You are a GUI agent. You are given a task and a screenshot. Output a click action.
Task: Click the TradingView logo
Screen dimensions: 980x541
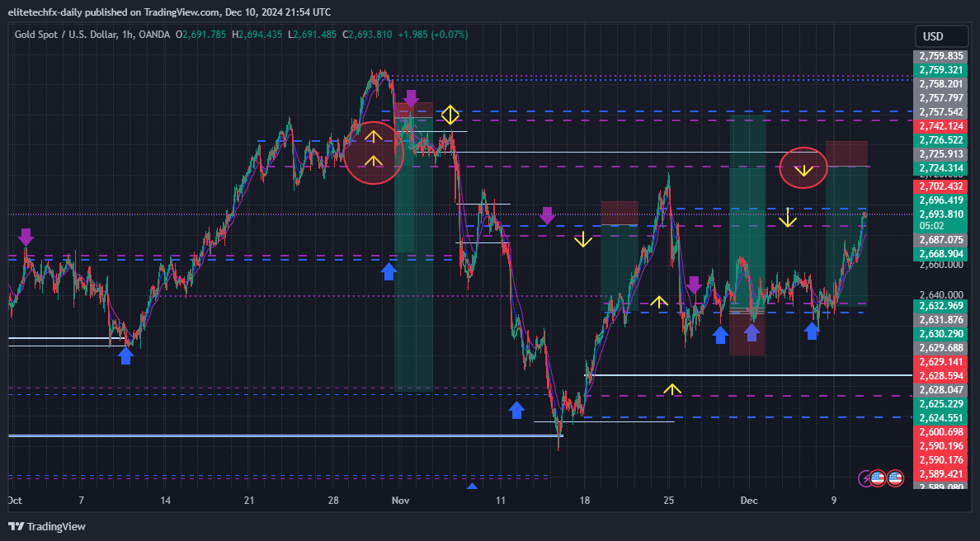pyautogui.click(x=46, y=527)
